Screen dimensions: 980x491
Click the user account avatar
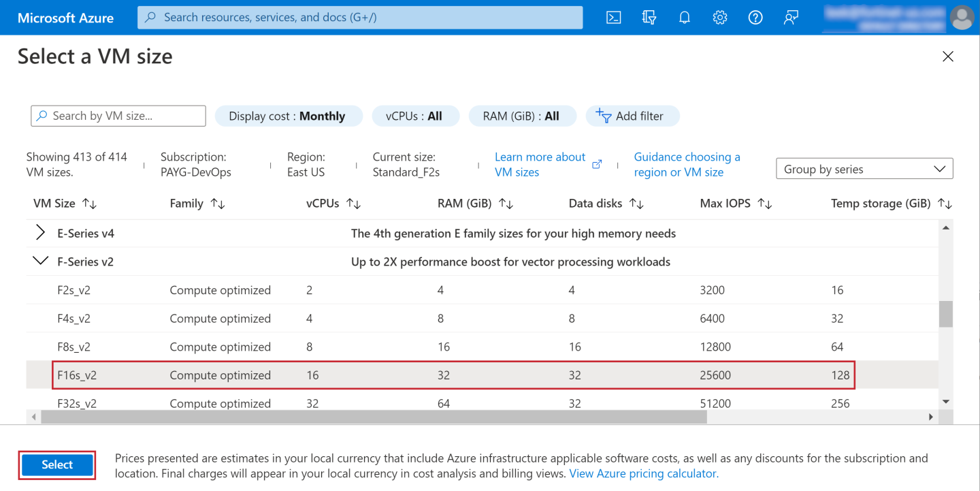click(962, 18)
